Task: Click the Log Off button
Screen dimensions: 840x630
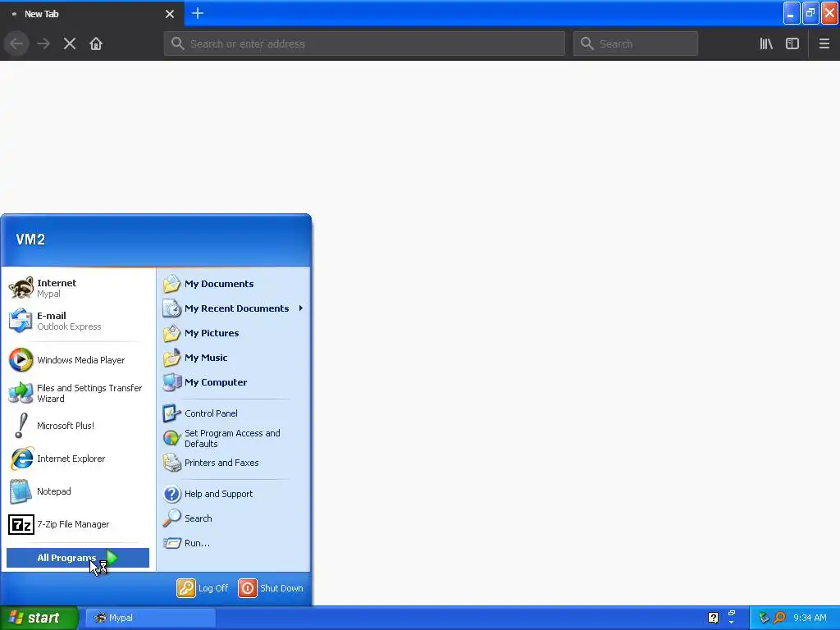Action: coord(203,588)
